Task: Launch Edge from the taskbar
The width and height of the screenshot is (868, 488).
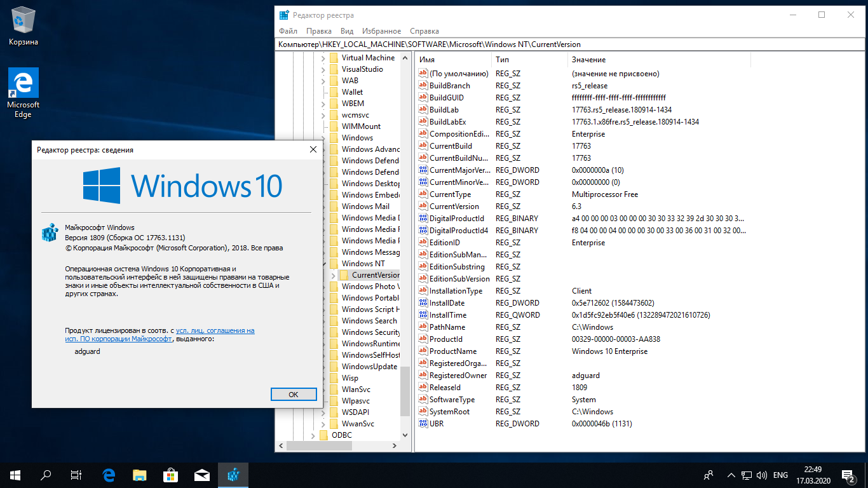Action: (x=109, y=475)
